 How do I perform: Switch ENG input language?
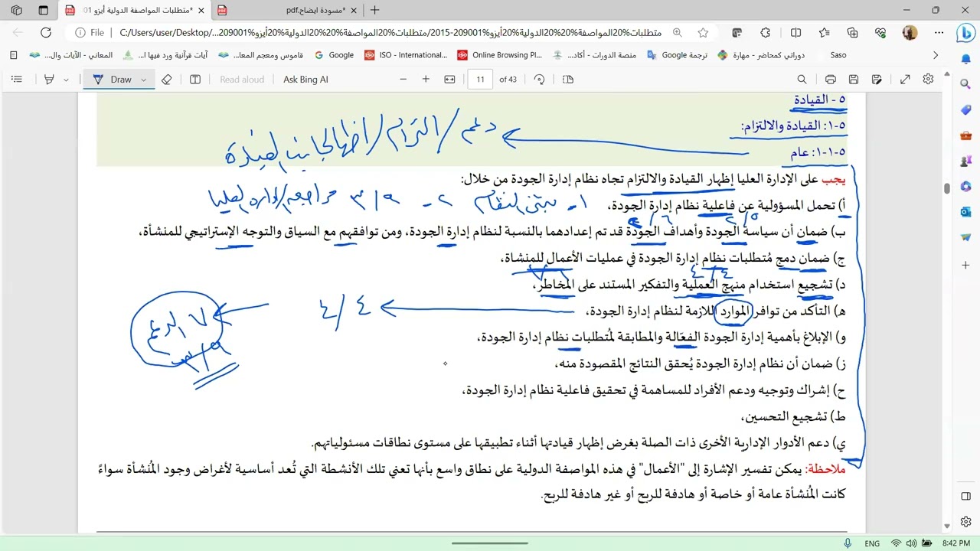873,543
